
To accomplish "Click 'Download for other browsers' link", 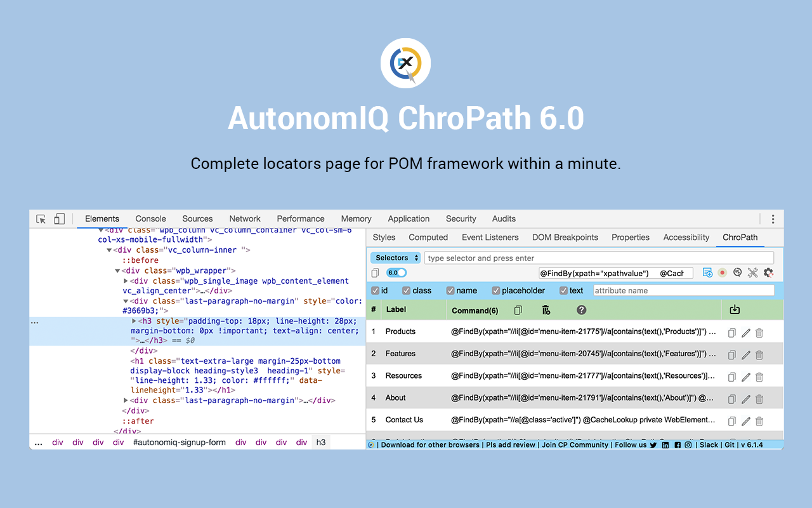I will click(x=430, y=445).
